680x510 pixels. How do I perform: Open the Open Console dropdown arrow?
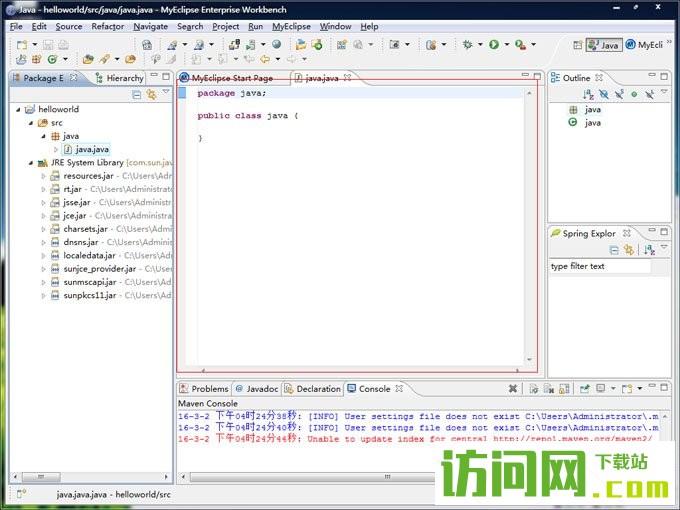(640, 388)
